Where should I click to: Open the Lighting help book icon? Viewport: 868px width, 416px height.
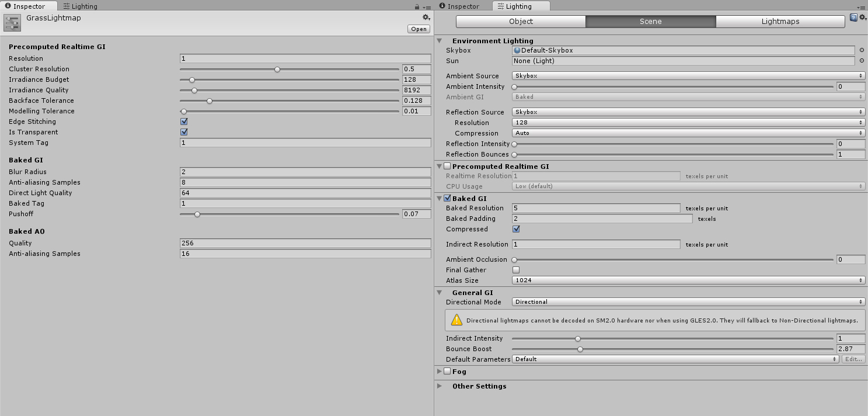[853, 18]
